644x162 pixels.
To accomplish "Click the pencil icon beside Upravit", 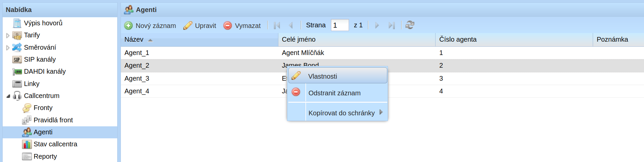I will [188, 25].
